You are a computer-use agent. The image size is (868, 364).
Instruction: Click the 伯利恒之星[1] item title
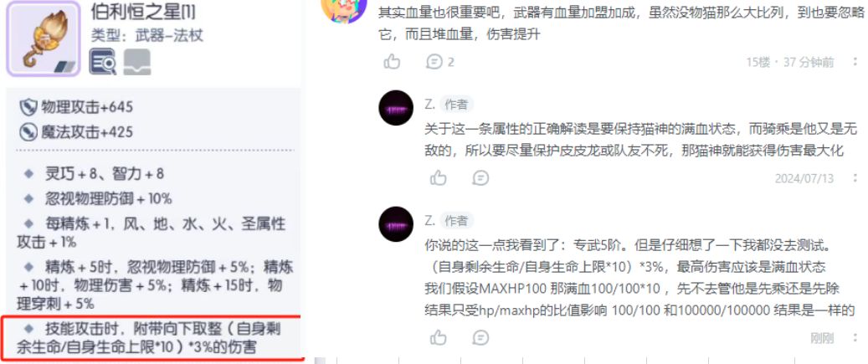143,12
